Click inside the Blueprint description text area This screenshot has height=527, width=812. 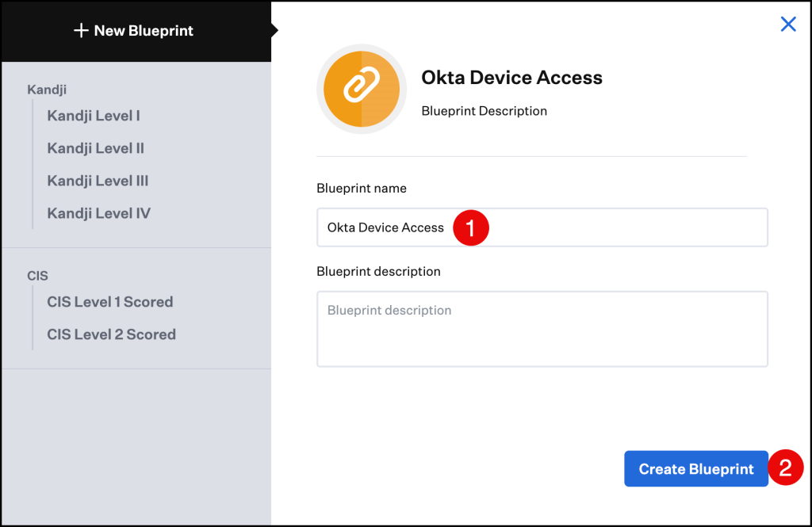542,329
